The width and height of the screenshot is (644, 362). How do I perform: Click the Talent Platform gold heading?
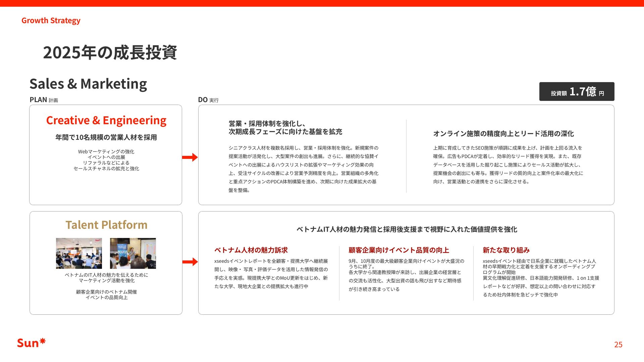click(x=106, y=225)
